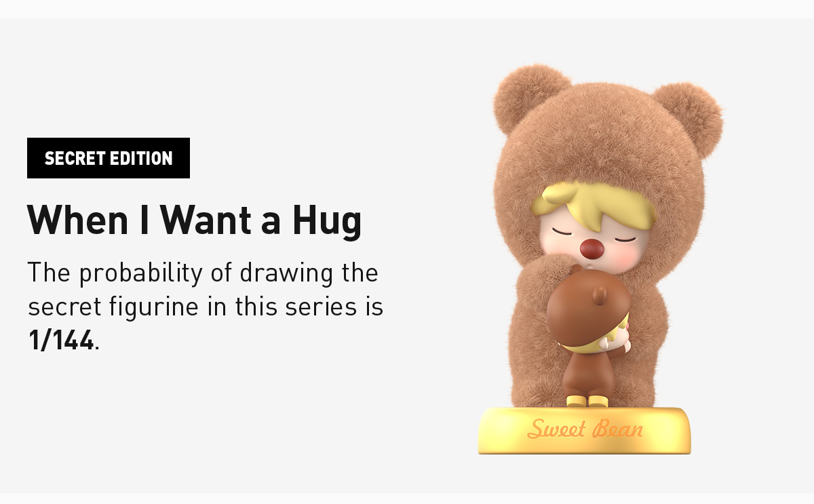The width and height of the screenshot is (814, 504).
Task: Click the probability description paragraph
Action: click(206, 307)
